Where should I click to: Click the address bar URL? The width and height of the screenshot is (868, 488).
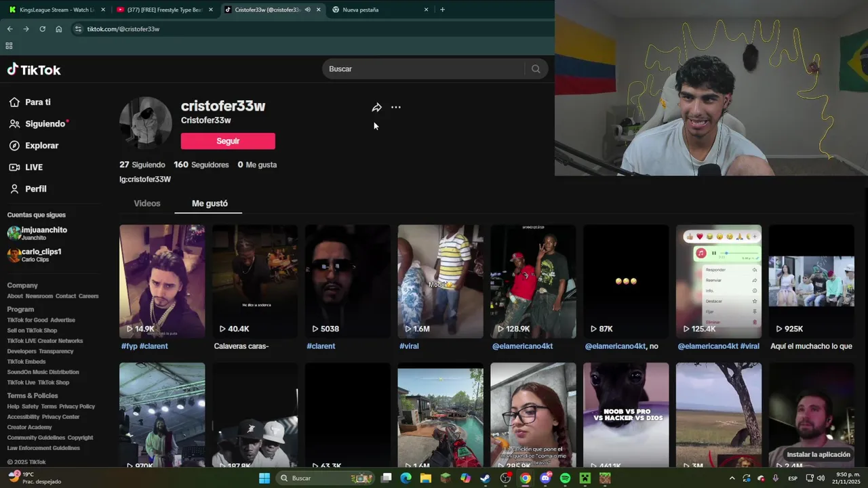coord(123,29)
